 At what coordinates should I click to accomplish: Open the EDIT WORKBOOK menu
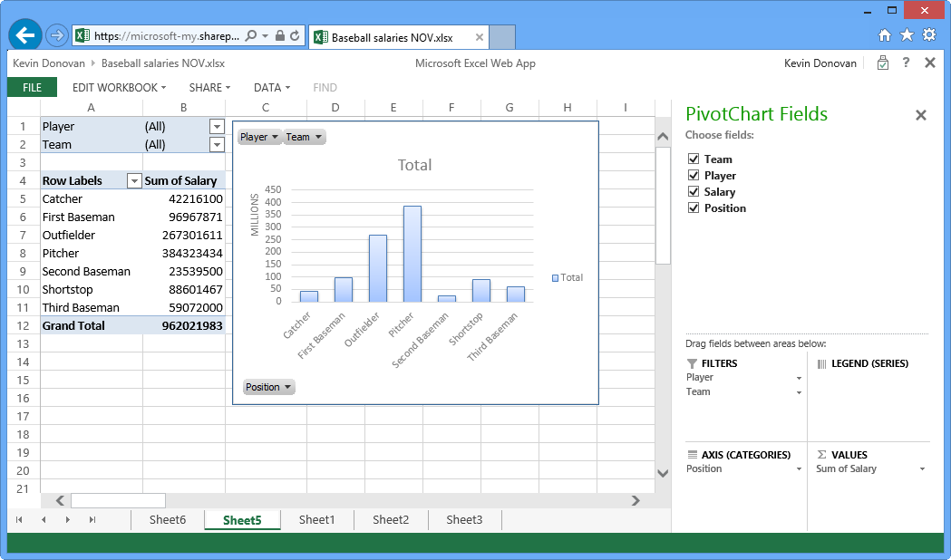tap(119, 88)
